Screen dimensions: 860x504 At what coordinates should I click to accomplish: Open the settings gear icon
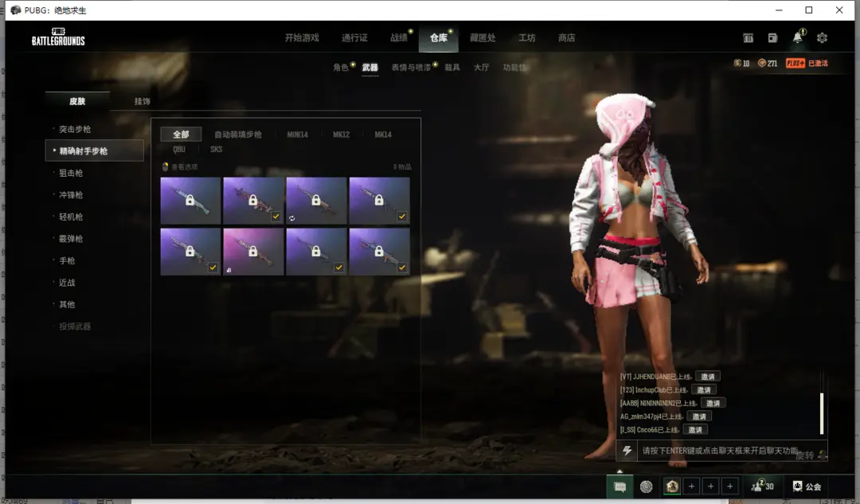pyautogui.click(x=822, y=38)
